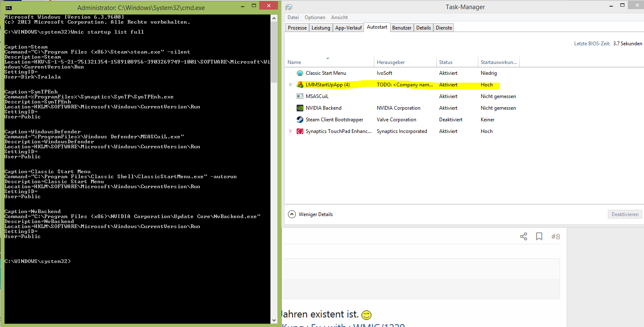Click 'Caption=SynTPEnh' line in cmd output
The width and height of the screenshot is (644, 327).
pos(31,92)
